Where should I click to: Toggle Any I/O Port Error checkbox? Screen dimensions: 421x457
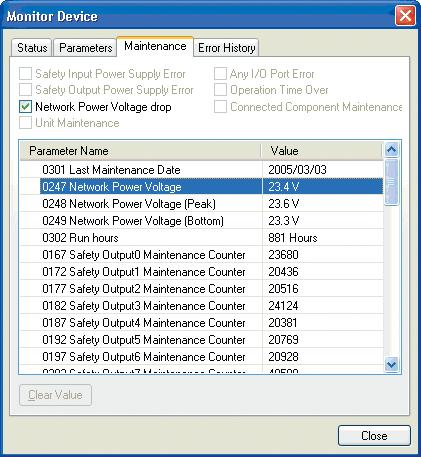(x=220, y=74)
